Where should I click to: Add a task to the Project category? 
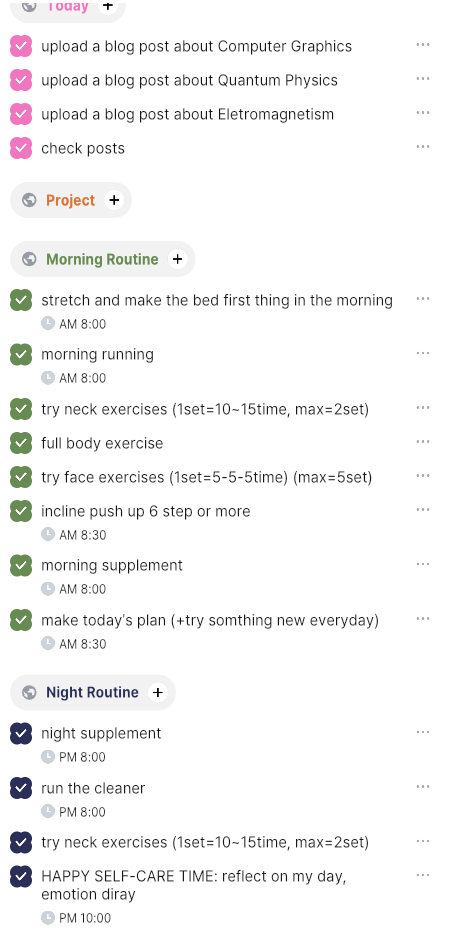(114, 200)
